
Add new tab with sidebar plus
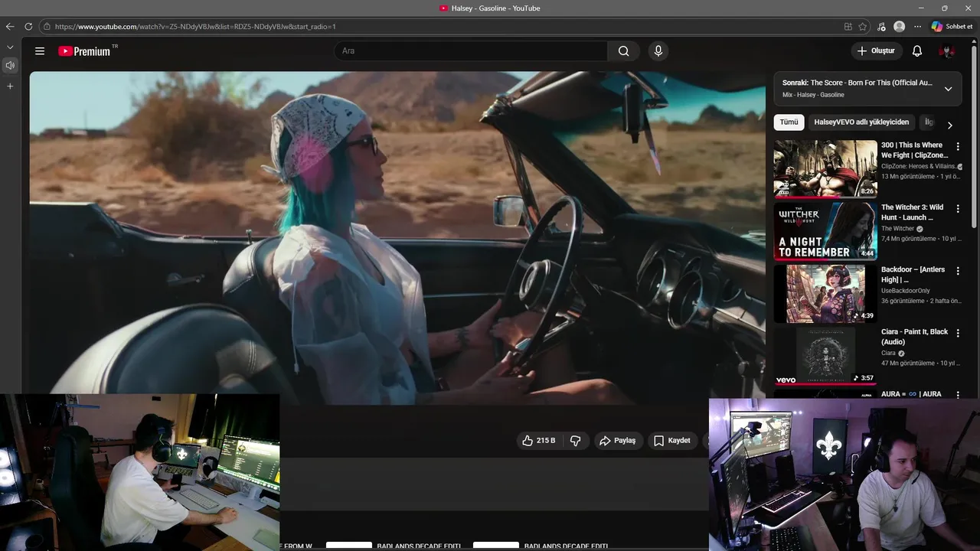[x=10, y=86]
